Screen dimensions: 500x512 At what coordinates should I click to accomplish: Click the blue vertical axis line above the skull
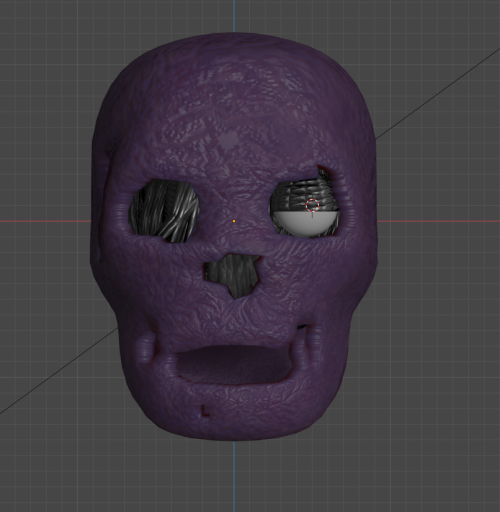pos(234,16)
